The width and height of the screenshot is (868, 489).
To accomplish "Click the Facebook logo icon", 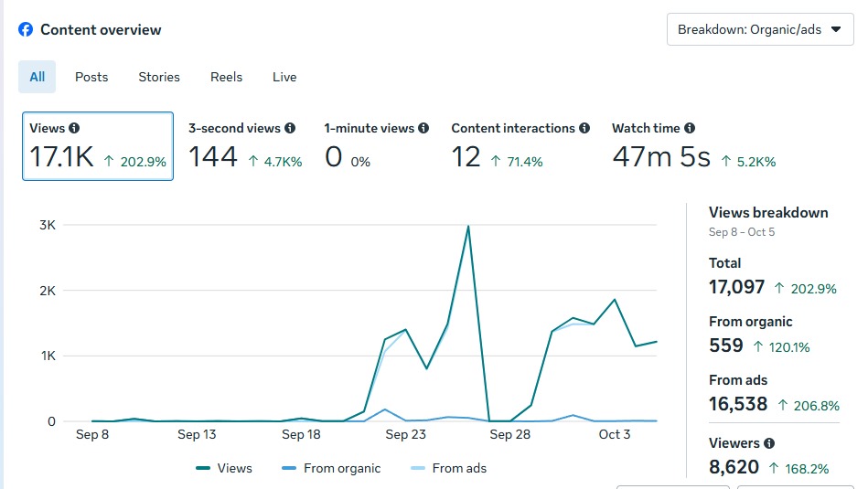I will click(x=26, y=29).
